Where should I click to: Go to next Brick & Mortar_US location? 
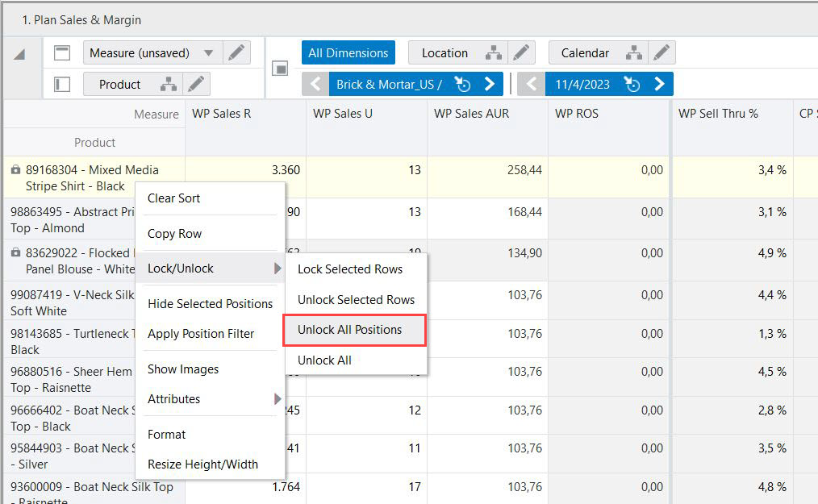[x=490, y=84]
